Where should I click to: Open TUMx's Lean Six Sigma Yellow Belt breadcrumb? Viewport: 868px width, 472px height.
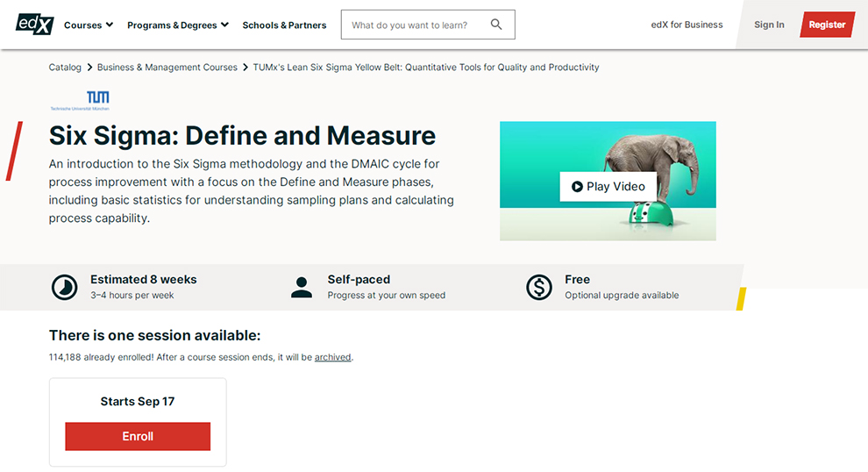point(426,67)
